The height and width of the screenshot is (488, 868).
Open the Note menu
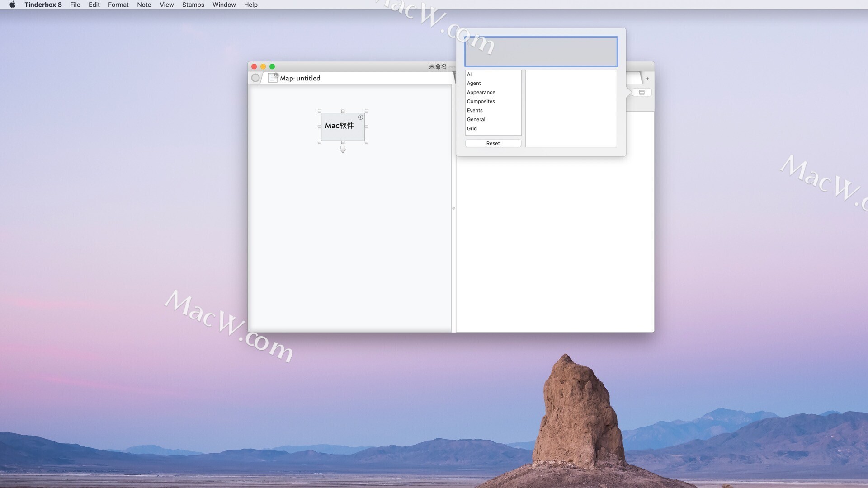click(144, 5)
